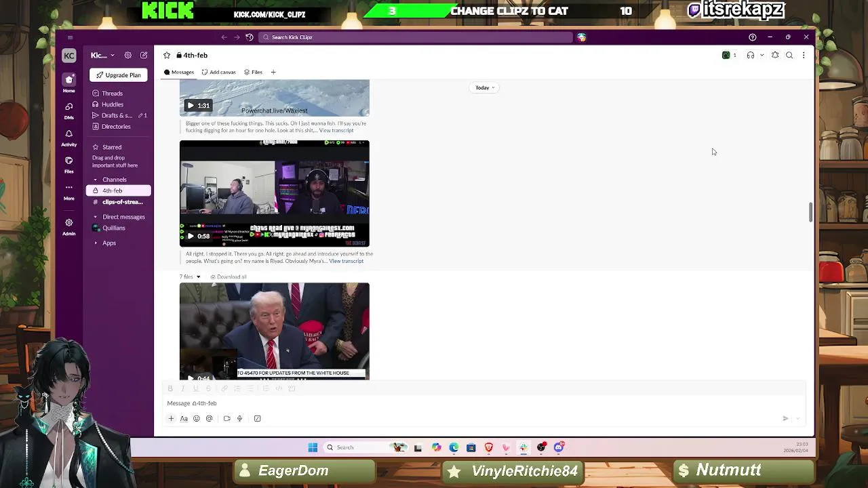This screenshot has width=868, height=488.
Task: Open the Admin settings gear
Action: click(68, 226)
